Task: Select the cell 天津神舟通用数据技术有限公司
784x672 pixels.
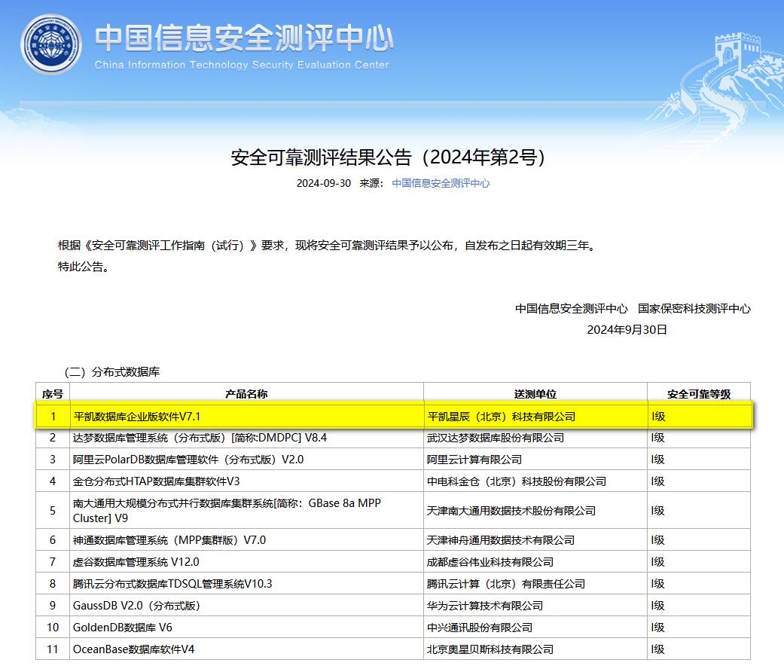Action: (x=535, y=540)
